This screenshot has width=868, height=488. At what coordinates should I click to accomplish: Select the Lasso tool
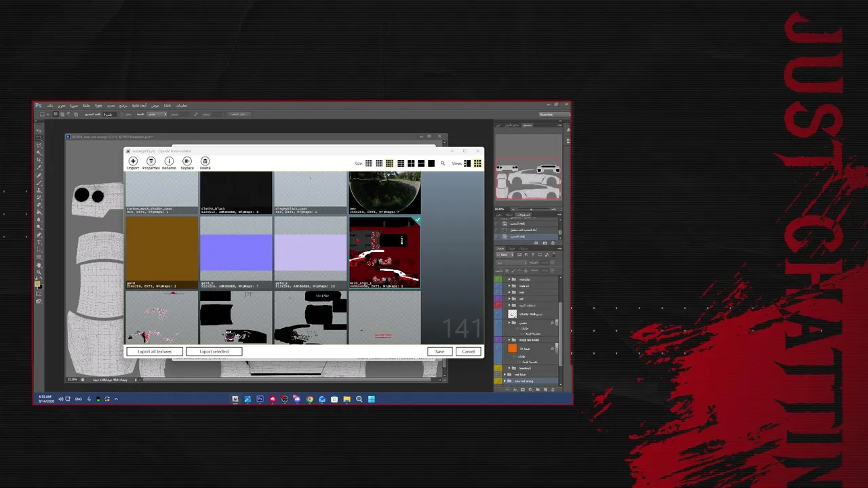pyautogui.click(x=39, y=145)
